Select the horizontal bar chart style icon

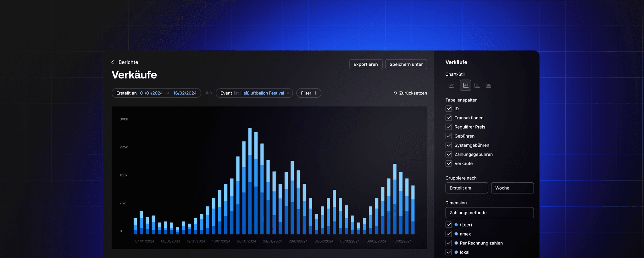point(477,85)
